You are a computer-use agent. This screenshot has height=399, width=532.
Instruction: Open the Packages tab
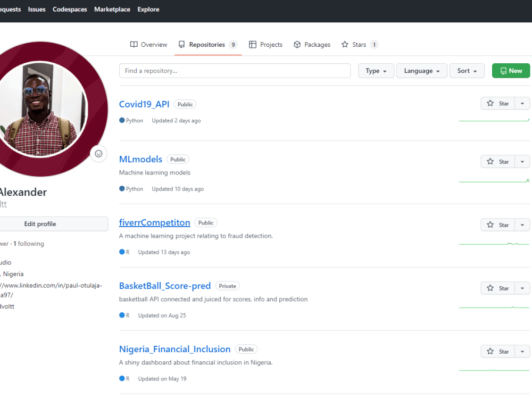[312, 45]
